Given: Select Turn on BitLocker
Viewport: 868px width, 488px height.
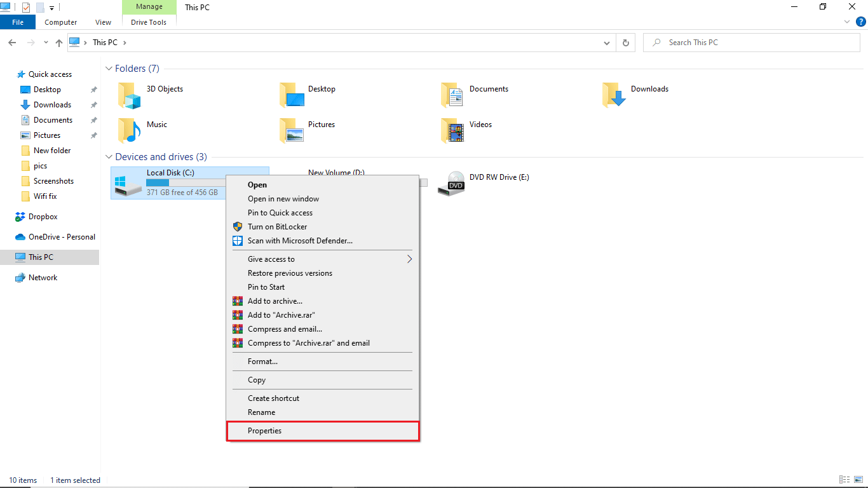Looking at the screenshot, I should click(323, 227).
